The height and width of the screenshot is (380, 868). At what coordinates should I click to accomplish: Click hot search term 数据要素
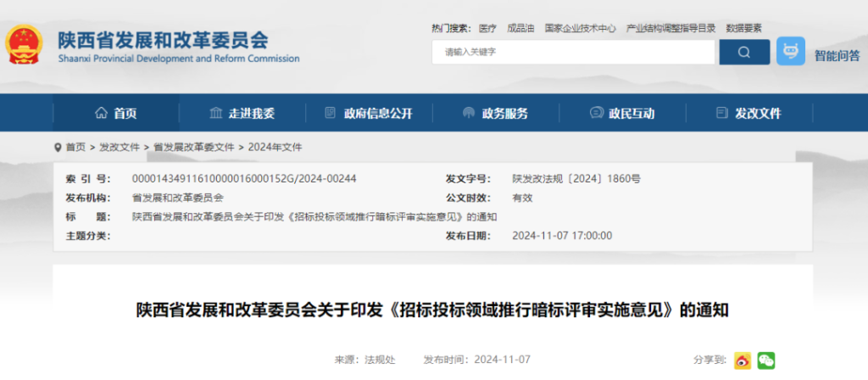point(744,28)
